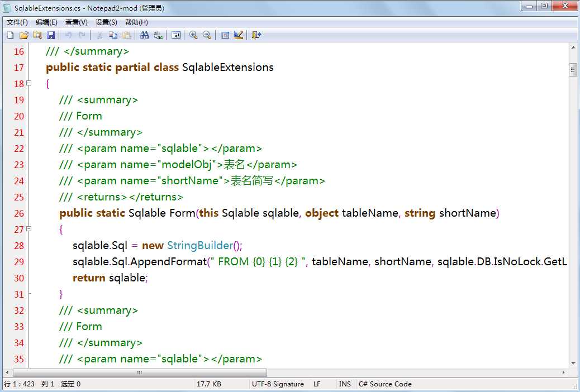Open the 编辑(E) menu

click(46, 22)
